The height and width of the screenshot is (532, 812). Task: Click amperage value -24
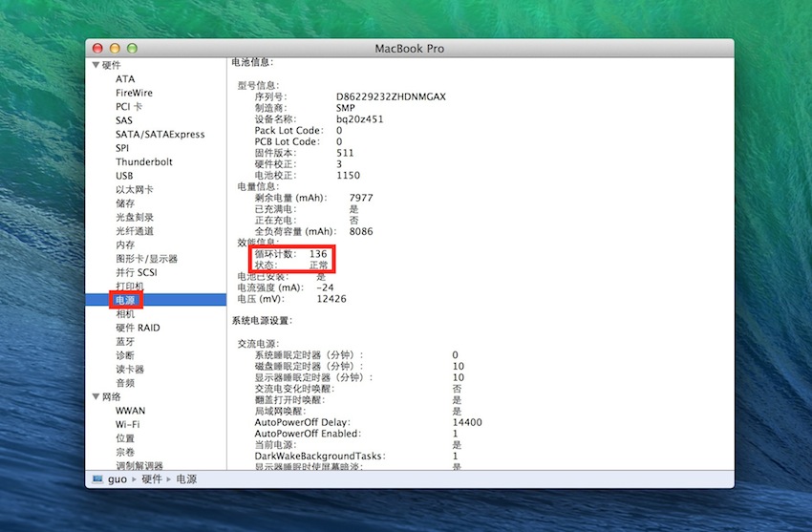(325, 287)
